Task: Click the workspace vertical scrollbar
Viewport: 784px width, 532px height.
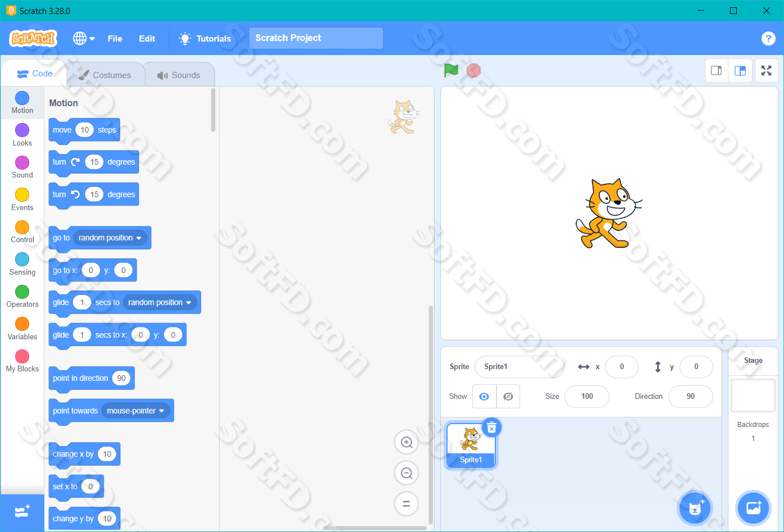Action: (431, 415)
